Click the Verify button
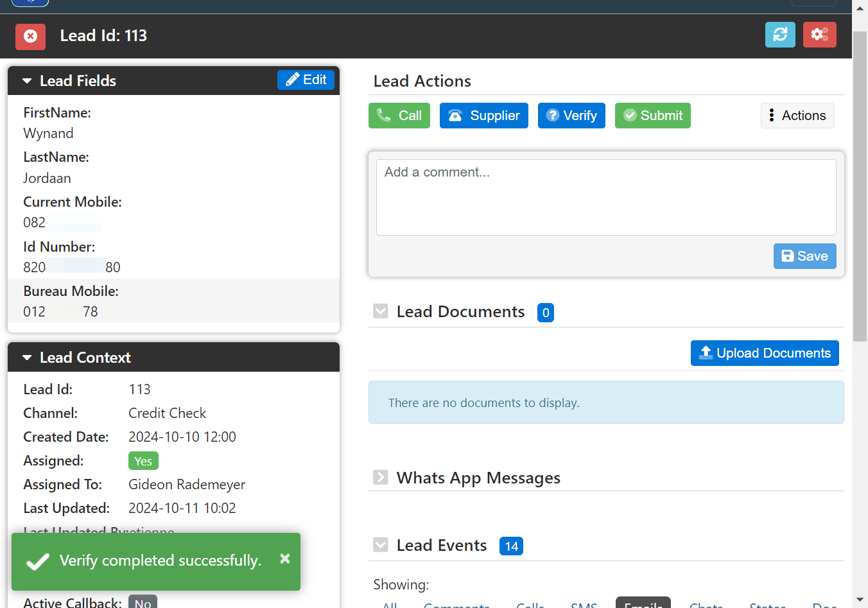 571,116
